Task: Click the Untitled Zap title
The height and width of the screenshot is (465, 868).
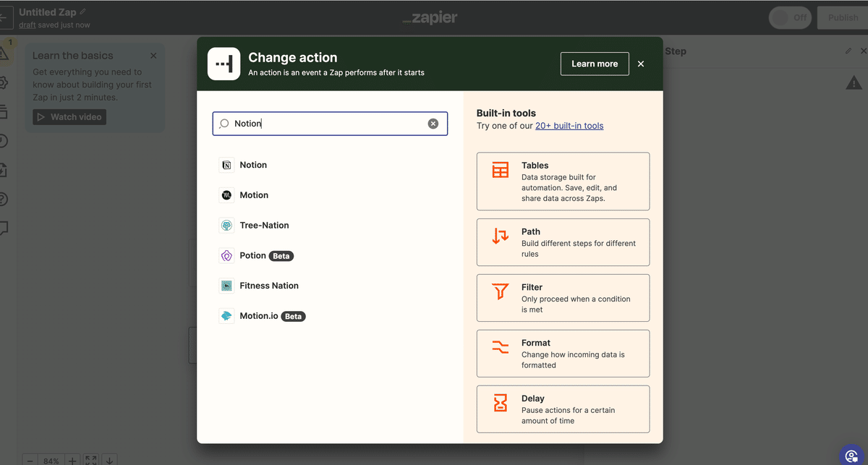Action: (47, 12)
